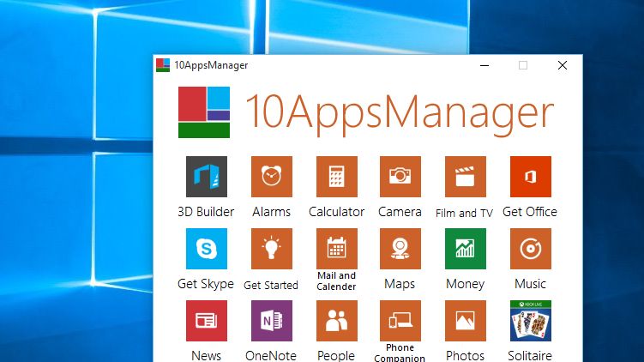Click the green Money chart icon
Viewport: 644px width, 362px height.
[466, 249]
